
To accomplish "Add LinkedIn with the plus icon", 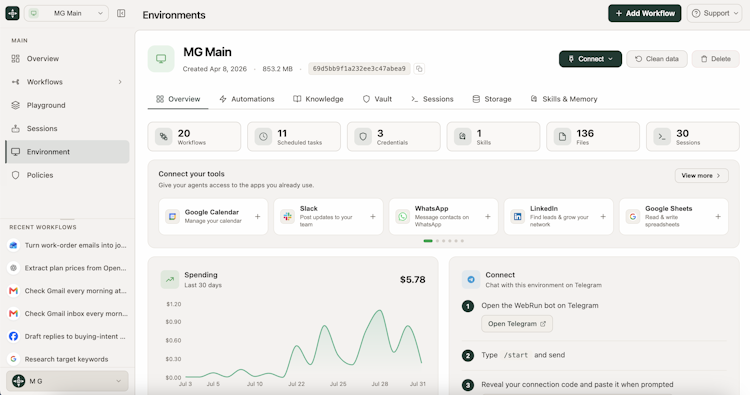I will [x=603, y=217].
